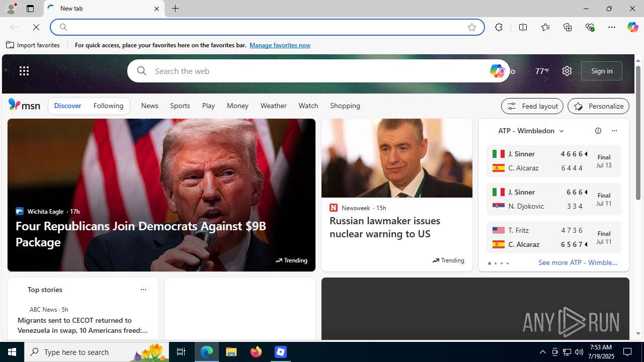Viewport: 644px width, 362px height.
Task: Click taskbar Type here to search box
Action: (97, 352)
